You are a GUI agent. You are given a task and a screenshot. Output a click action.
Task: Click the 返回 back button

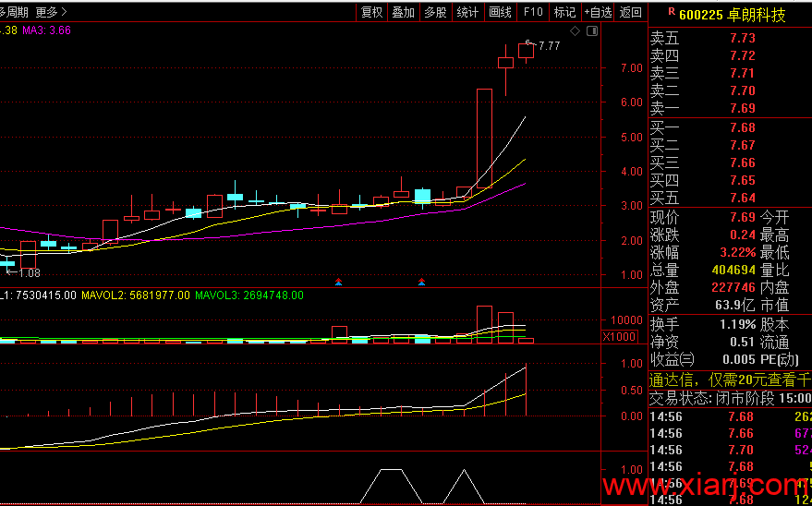[630, 12]
